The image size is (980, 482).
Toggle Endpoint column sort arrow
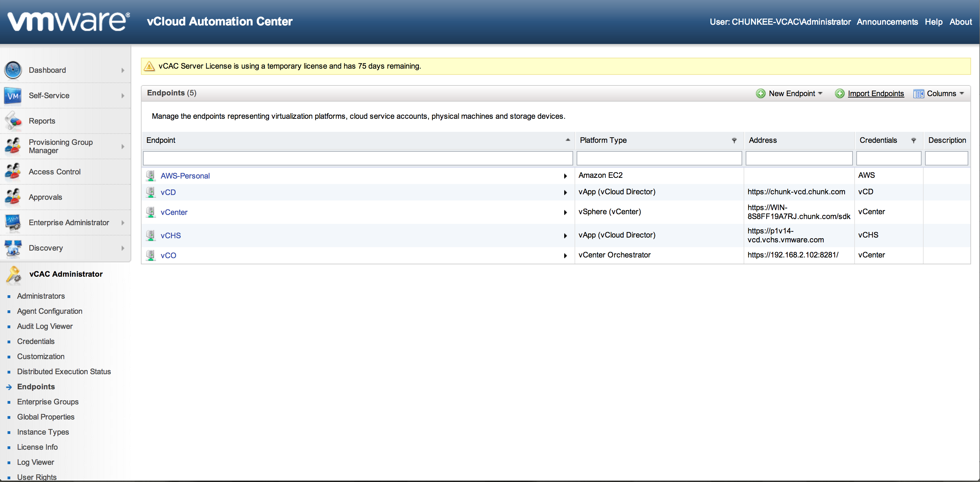tap(568, 140)
